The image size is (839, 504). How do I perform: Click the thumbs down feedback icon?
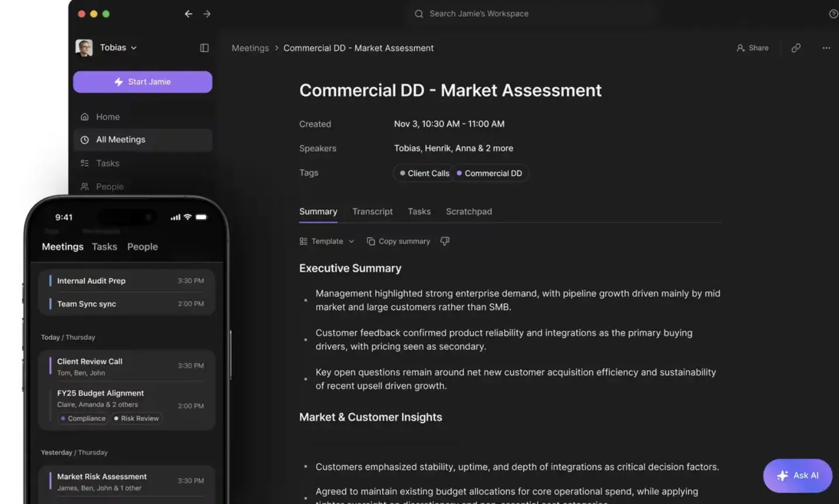(445, 241)
